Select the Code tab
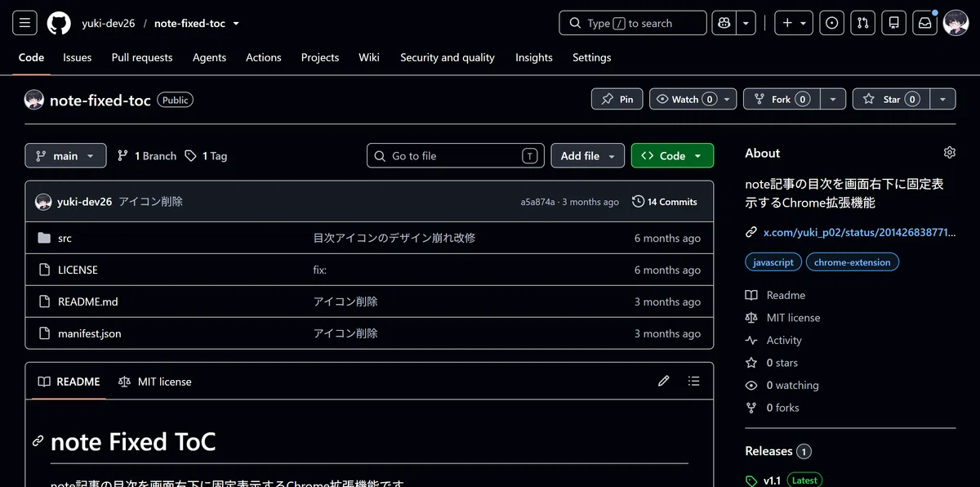This screenshot has width=980, height=487. 31,57
